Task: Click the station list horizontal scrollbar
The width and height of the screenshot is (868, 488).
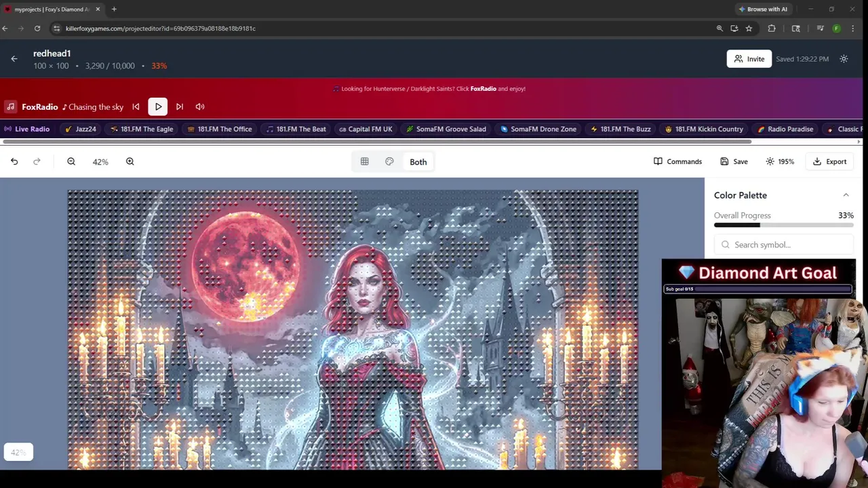Action: pyautogui.click(x=377, y=142)
